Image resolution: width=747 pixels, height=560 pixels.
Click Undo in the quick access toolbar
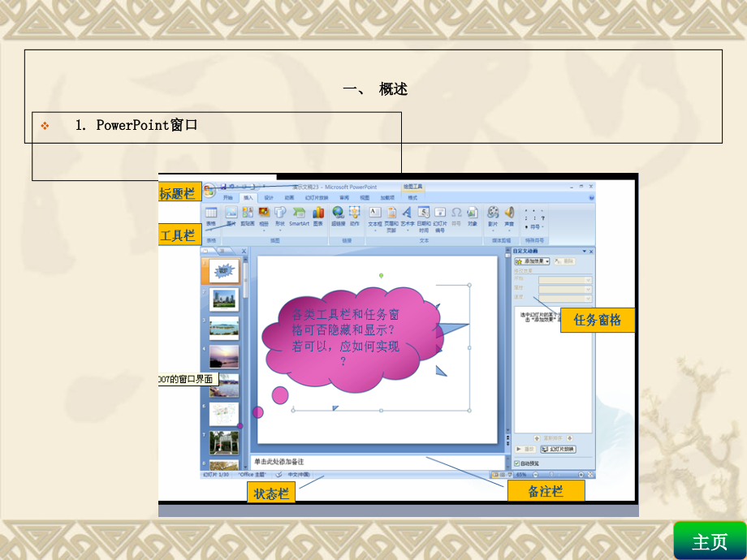pyautogui.click(x=232, y=187)
